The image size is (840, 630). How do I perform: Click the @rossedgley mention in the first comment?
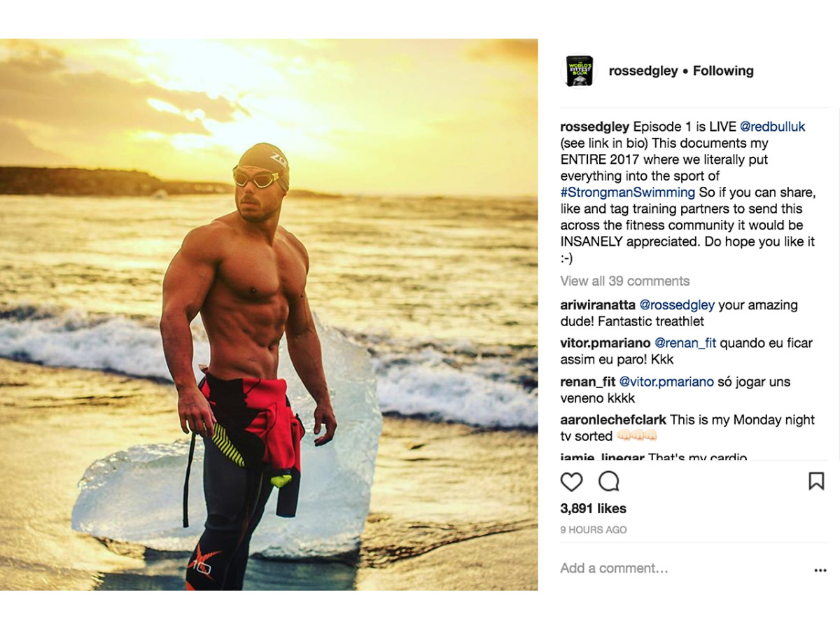(x=678, y=305)
